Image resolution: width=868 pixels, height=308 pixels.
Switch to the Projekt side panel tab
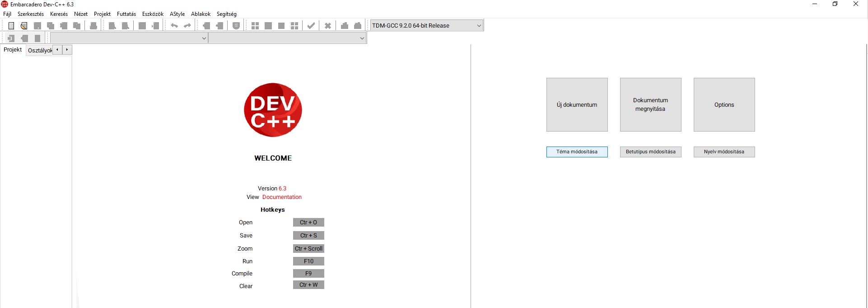coord(13,50)
